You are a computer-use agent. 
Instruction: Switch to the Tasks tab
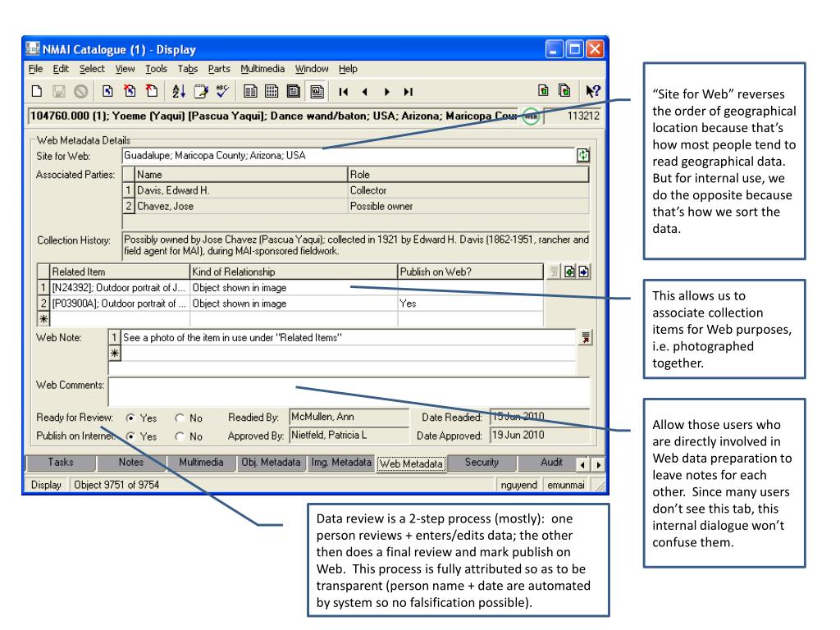pos(61,463)
